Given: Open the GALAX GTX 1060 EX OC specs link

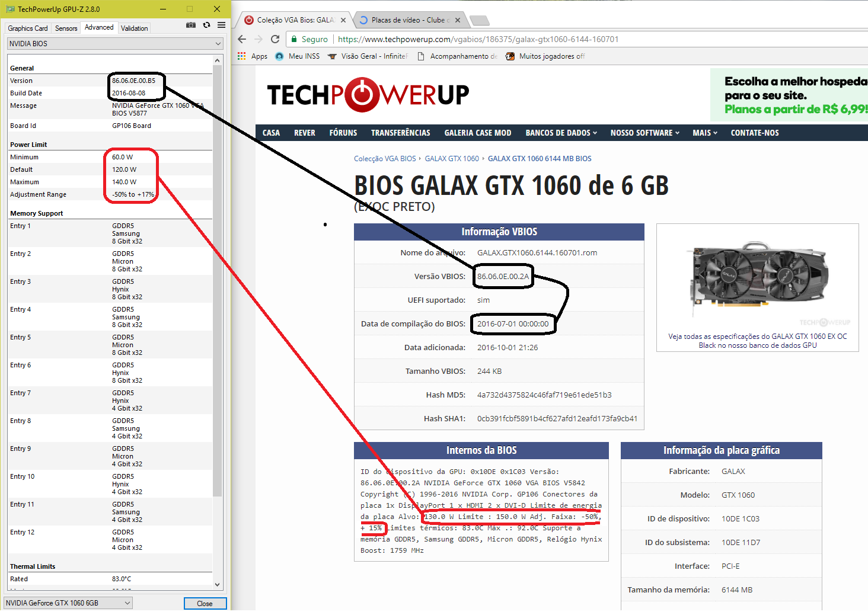Looking at the screenshot, I should coord(758,341).
